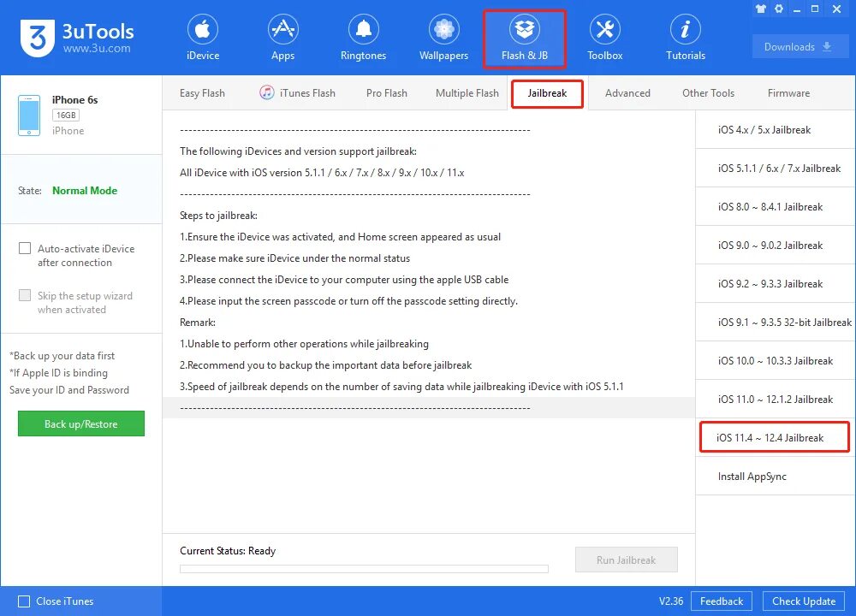Viewport: 856px width, 616px height.
Task: Click the Normal Mode state text
Action: click(85, 191)
